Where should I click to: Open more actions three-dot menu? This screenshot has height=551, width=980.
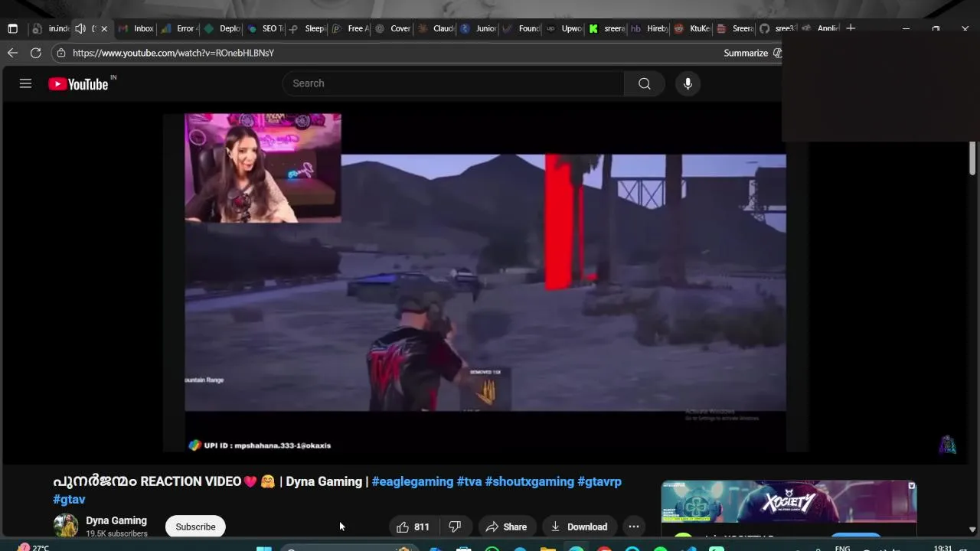pos(634,527)
